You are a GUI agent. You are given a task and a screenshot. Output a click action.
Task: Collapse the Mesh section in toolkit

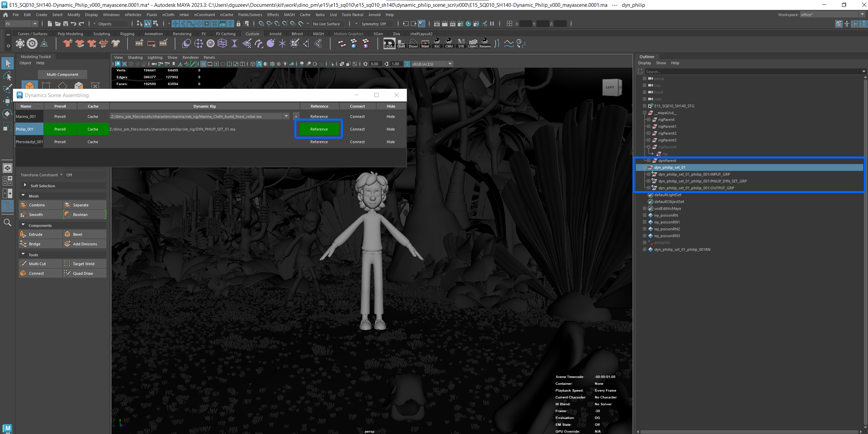click(x=23, y=195)
